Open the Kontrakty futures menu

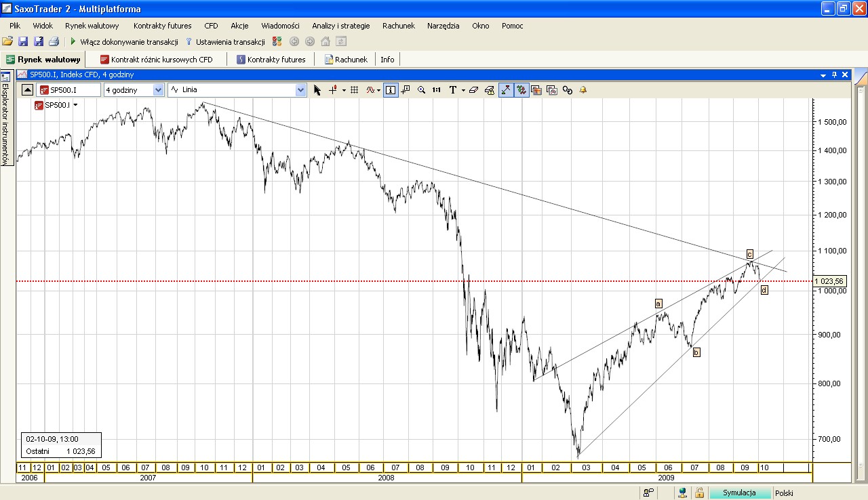(163, 26)
